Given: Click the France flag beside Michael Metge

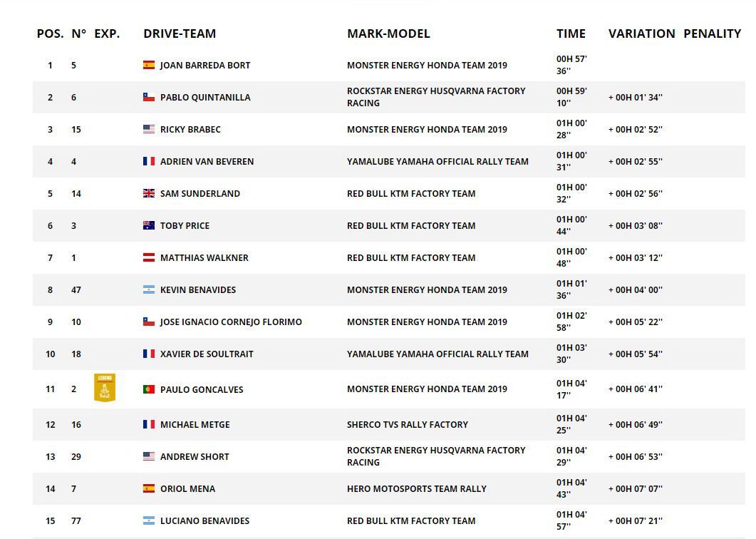Looking at the screenshot, I should click(x=149, y=424).
